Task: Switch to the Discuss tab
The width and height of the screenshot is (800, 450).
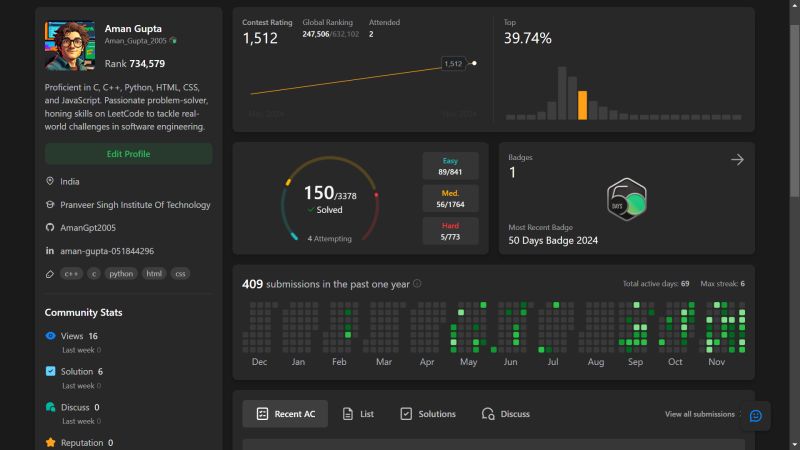Action: point(506,414)
